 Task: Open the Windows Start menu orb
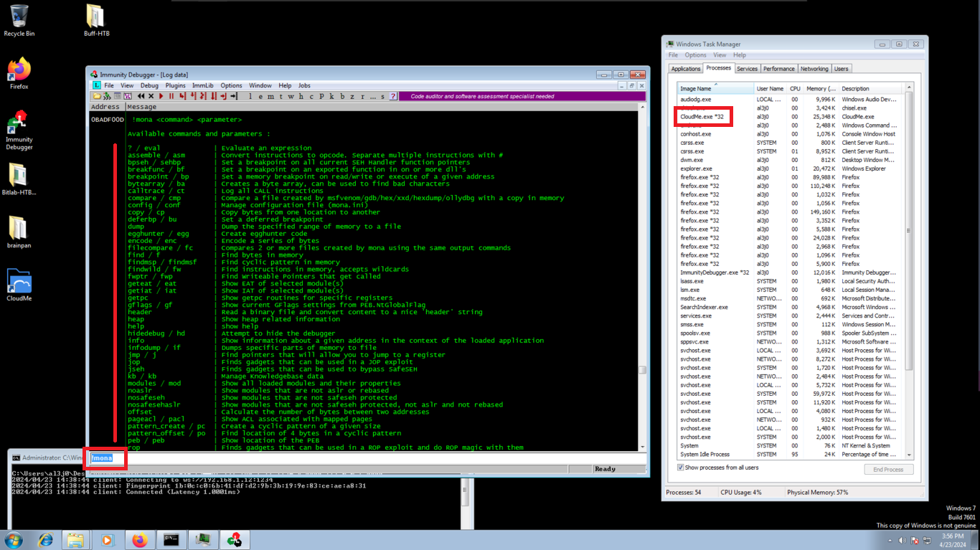pos(13,539)
